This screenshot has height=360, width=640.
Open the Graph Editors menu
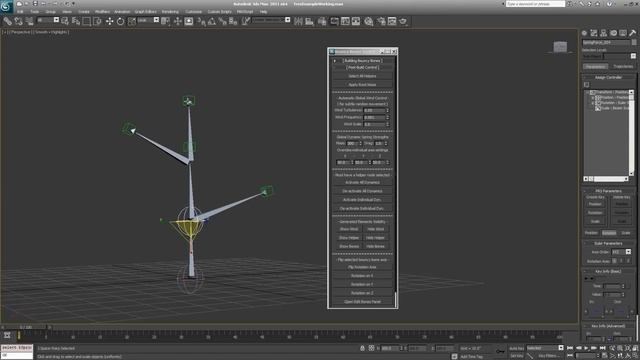click(145, 12)
